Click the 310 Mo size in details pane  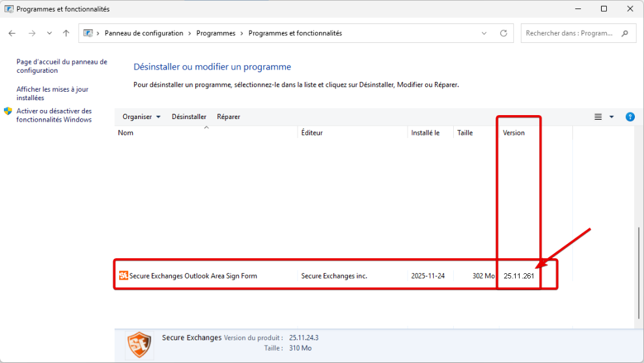(x=300, y=348)
